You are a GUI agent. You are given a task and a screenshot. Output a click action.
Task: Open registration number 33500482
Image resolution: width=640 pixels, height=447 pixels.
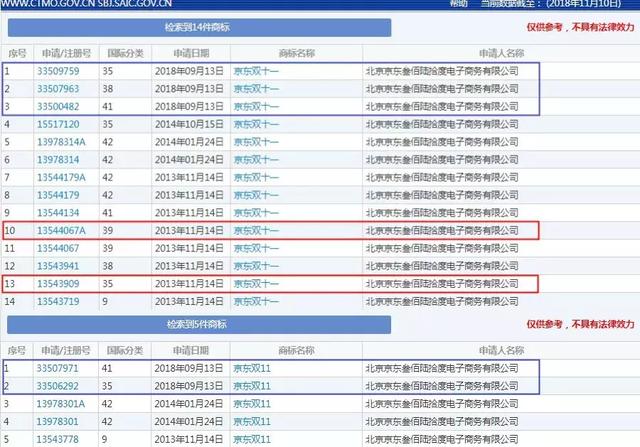coord(58,107)
